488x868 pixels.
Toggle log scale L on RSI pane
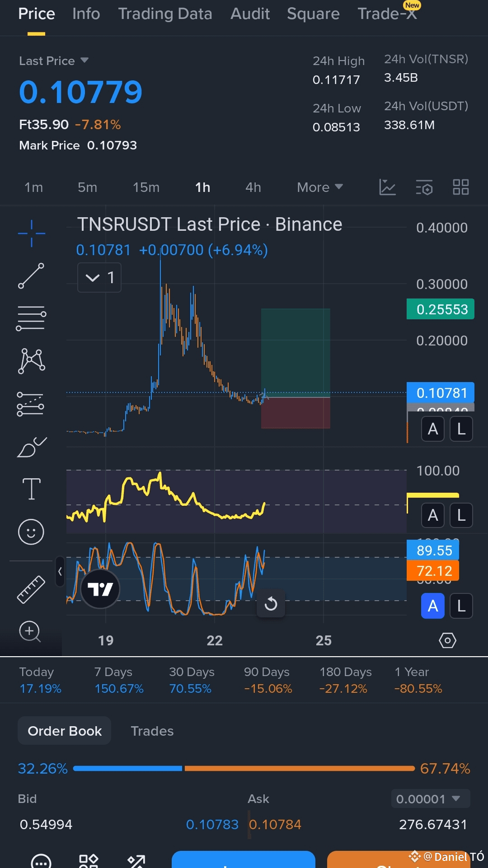461,515
